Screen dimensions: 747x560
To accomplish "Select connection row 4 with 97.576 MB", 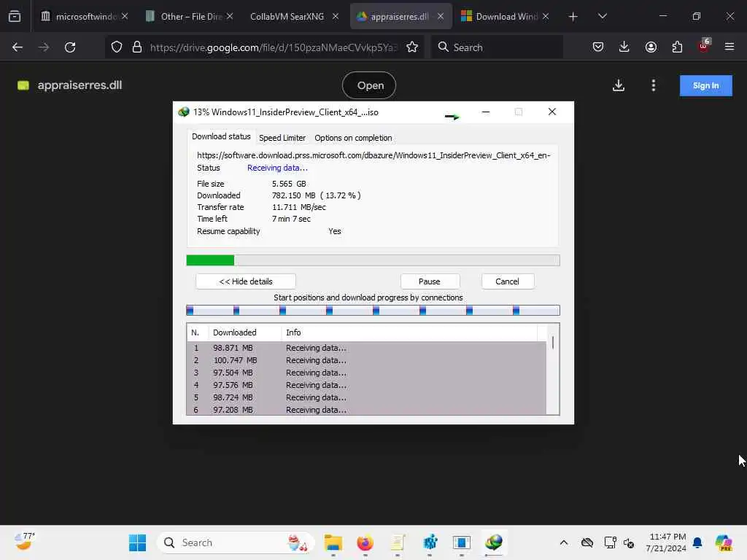I will point(366,385).
